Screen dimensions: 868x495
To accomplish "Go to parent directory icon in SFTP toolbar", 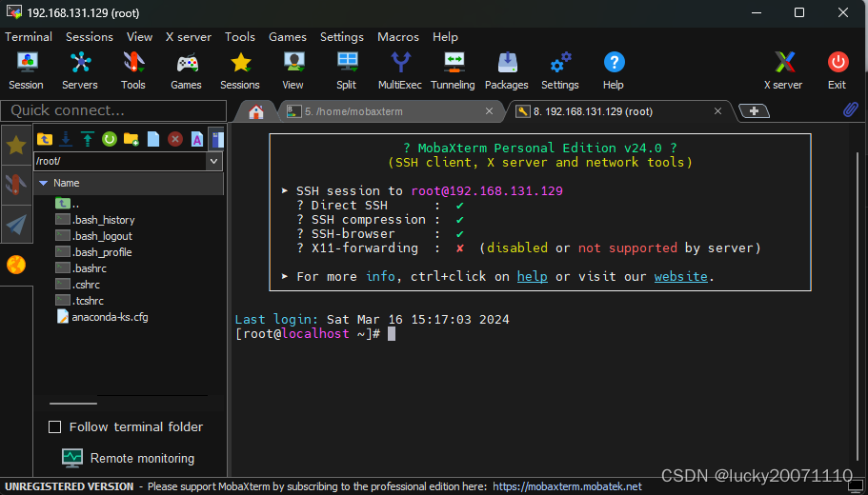I will [x=45, y=139].
